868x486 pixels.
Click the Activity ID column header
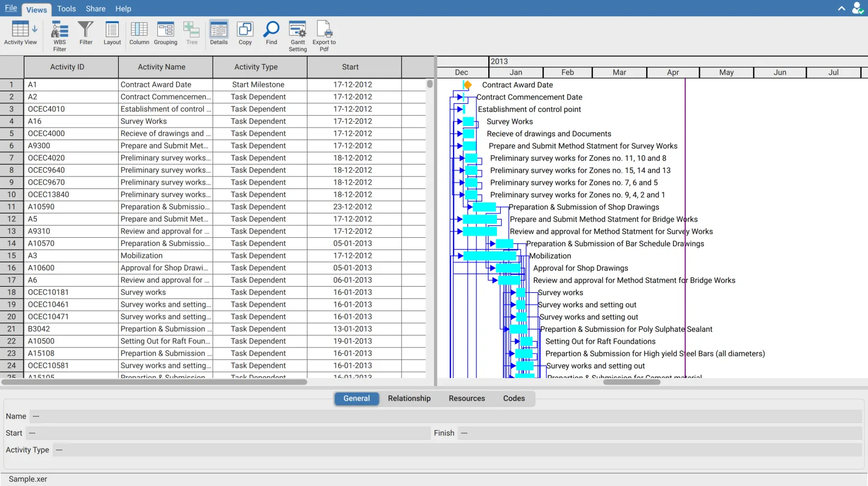click(71, 67)
